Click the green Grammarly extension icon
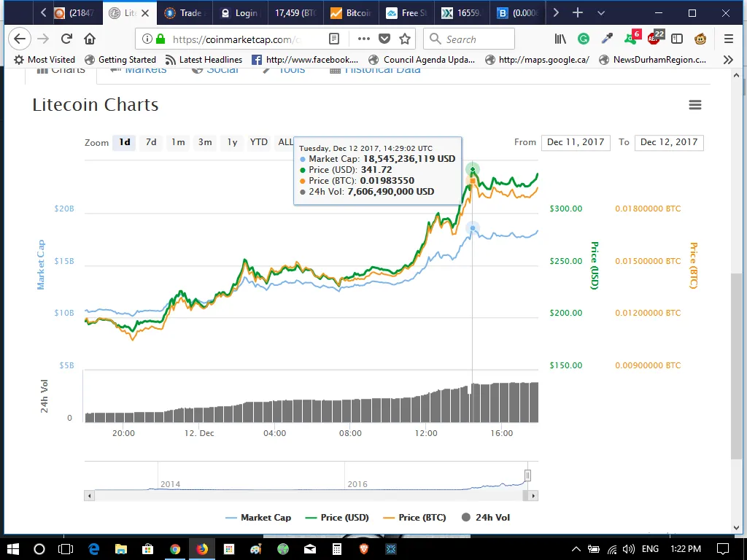The image size is (747, 560). point(584,39)
